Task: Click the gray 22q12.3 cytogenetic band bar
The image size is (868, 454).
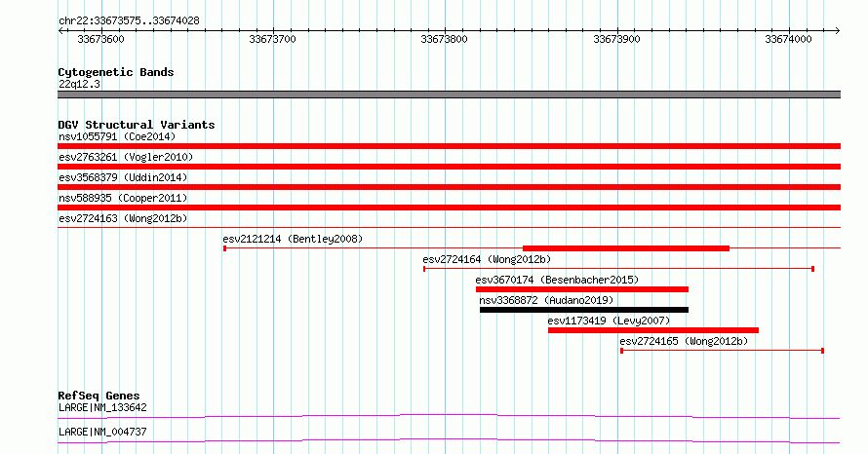Action: 449,95
